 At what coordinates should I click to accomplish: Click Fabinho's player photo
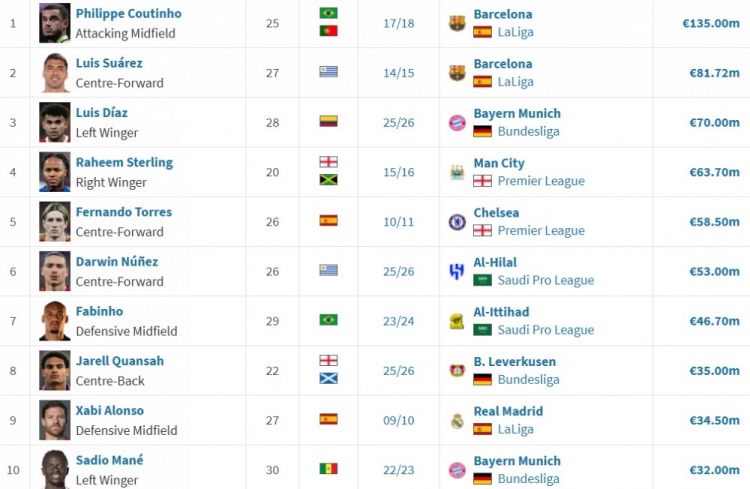pyautogui.click(x=55, y=321)
